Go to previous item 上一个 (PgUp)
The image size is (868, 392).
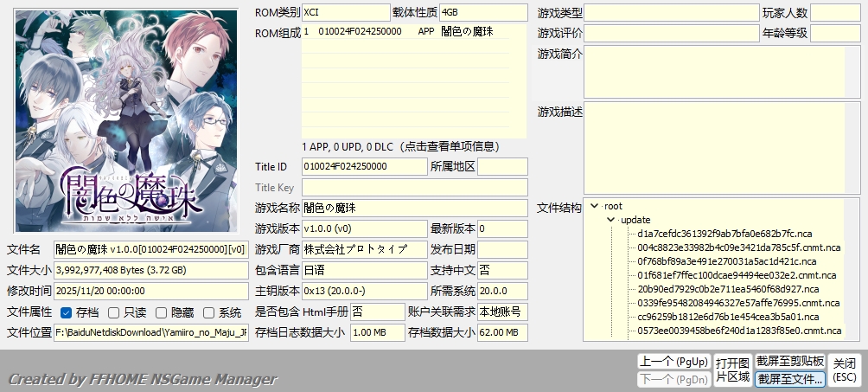click(673, 362)
